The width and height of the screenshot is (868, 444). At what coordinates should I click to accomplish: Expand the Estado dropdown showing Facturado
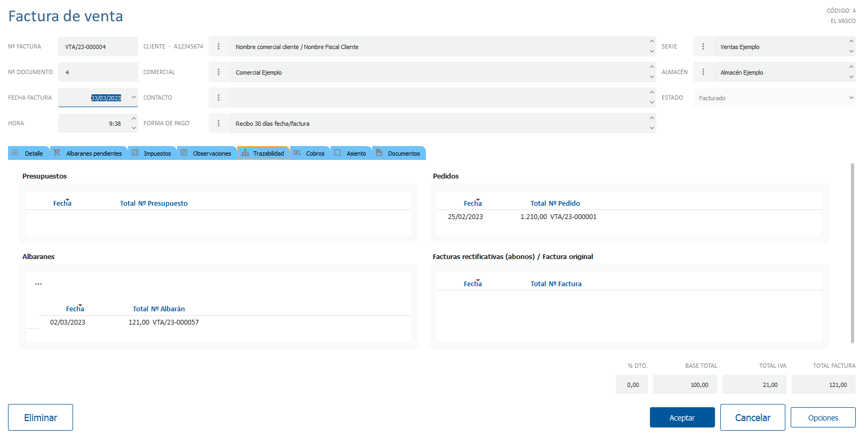[x=851, y=98]
